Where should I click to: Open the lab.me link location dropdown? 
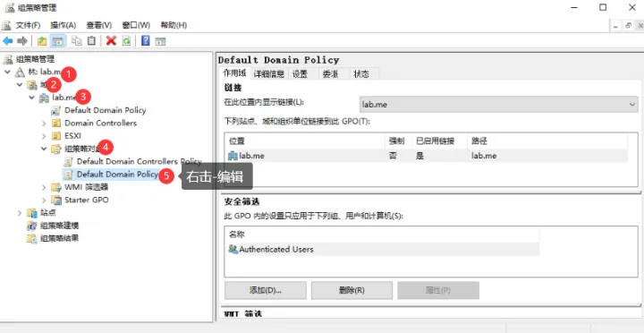click(498, 105)
